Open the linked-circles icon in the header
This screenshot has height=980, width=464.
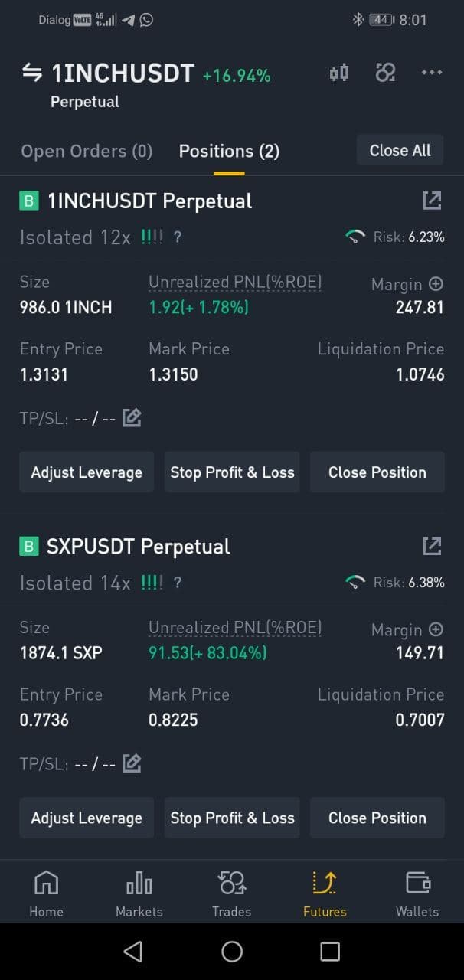click(385, 73)
